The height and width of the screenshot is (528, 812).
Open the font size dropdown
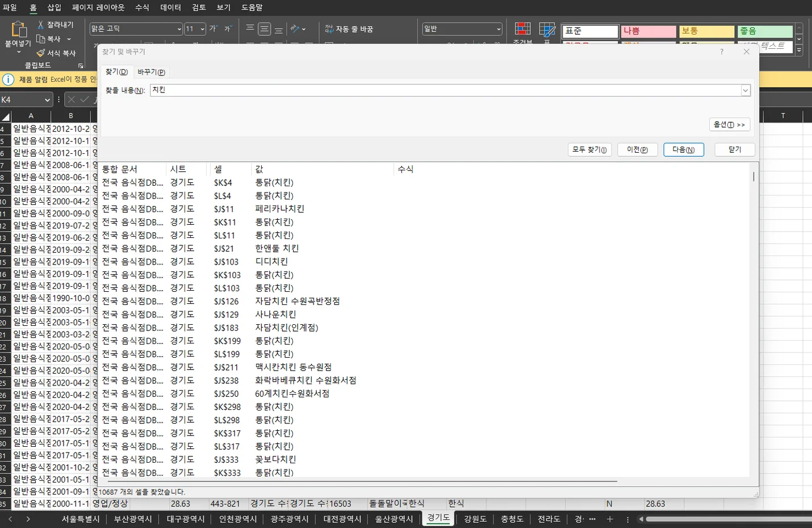click(x=202, y=29)
